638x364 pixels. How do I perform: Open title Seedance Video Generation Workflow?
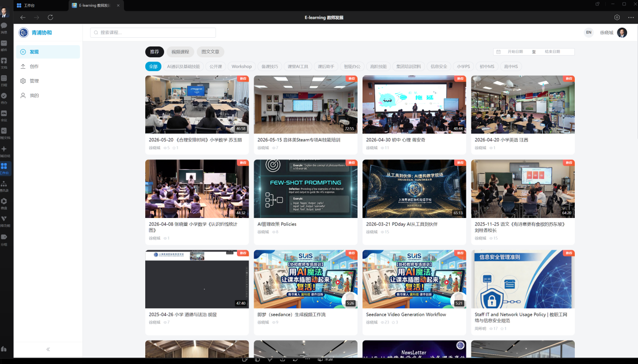coord(406,315)
